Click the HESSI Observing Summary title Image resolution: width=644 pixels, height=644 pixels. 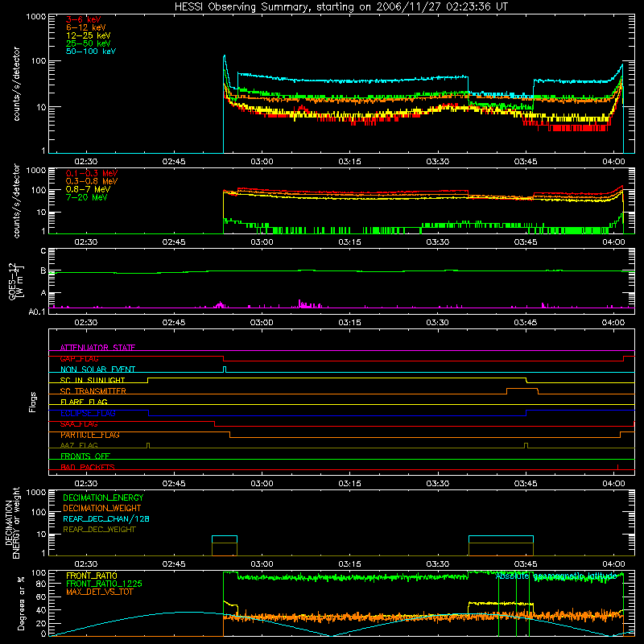pyautogui.click(x=341, y=7)
